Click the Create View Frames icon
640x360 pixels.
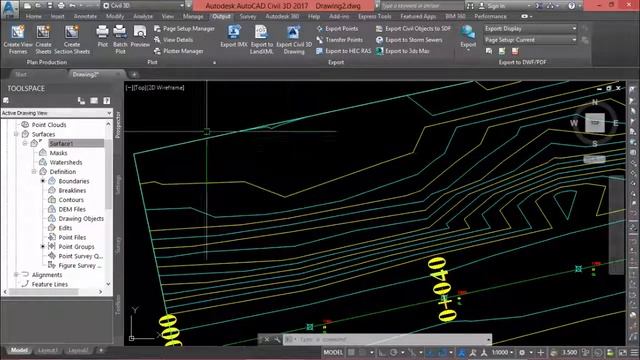(x=18, y=32)
